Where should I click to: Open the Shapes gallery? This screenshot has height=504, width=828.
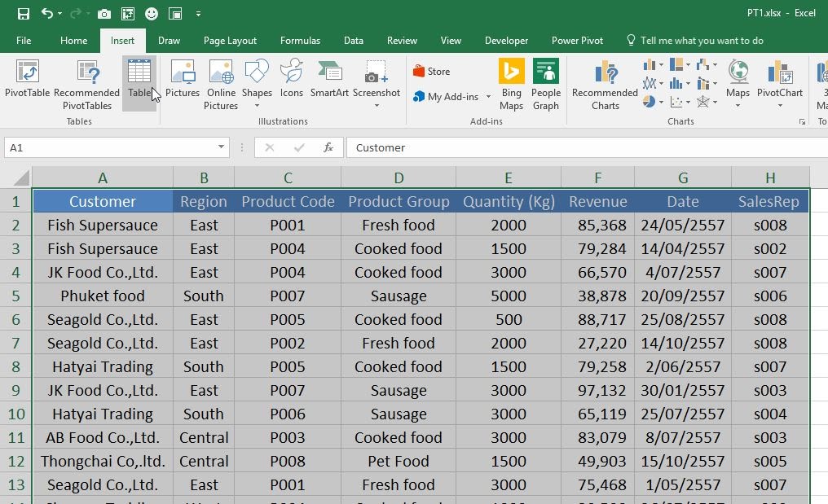pos(257,83)
